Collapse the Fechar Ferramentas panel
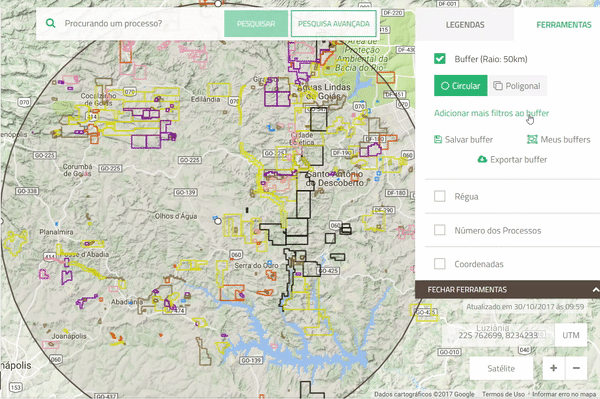 507,290
